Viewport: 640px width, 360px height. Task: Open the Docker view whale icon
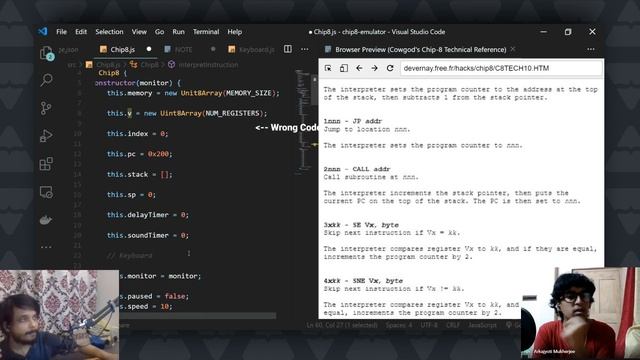pos(46,220)
